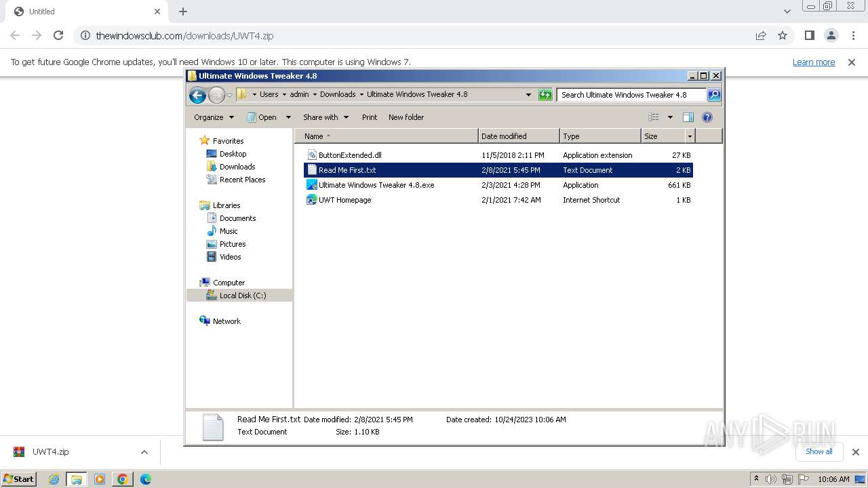Click the Change your view icon
868x488 pixels.
pyautogui.click(x=653, y=117)
